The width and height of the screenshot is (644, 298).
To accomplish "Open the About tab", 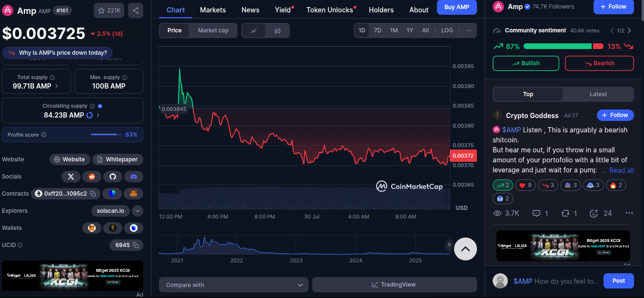I will click(x=419, y=10).
